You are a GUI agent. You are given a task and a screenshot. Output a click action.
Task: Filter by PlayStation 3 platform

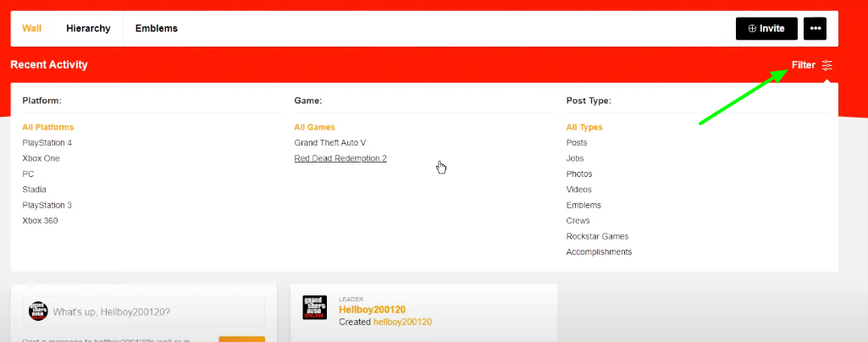(47, 205)
